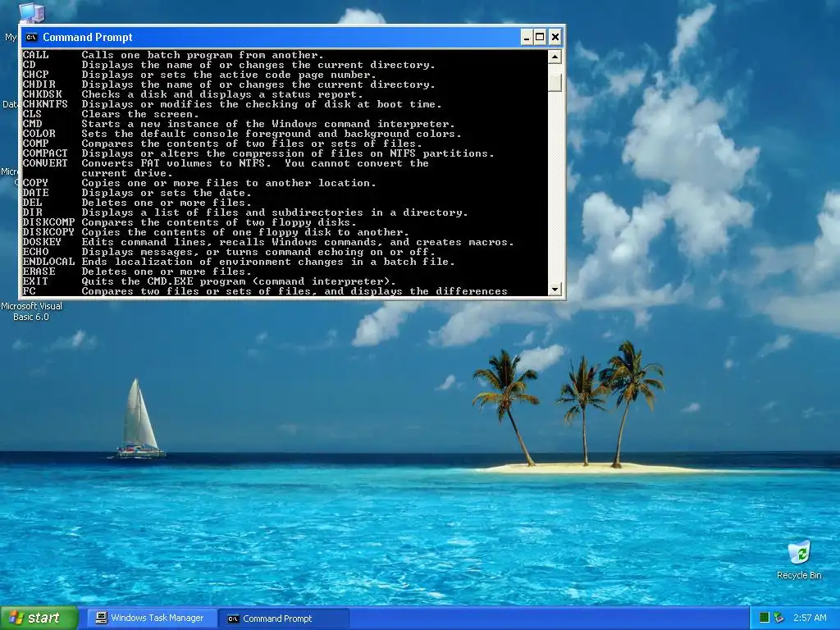
Task: Click the DIR command name
Action: 32,212
